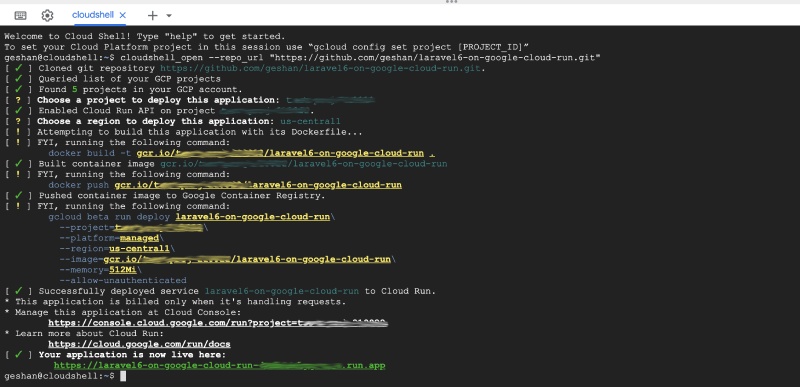This screenshot has height=387, width=800.
Task: Click 'Attempting to build this application' line
Action: pyautogui.click(x=200, y=132)
